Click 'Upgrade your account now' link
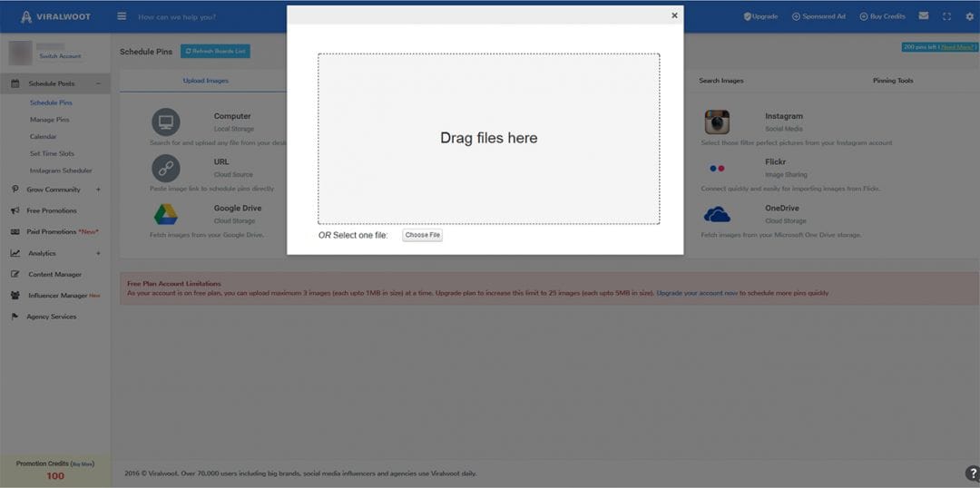Image resolution: width=980 pixels, height=488 pixels. [697, 293]
